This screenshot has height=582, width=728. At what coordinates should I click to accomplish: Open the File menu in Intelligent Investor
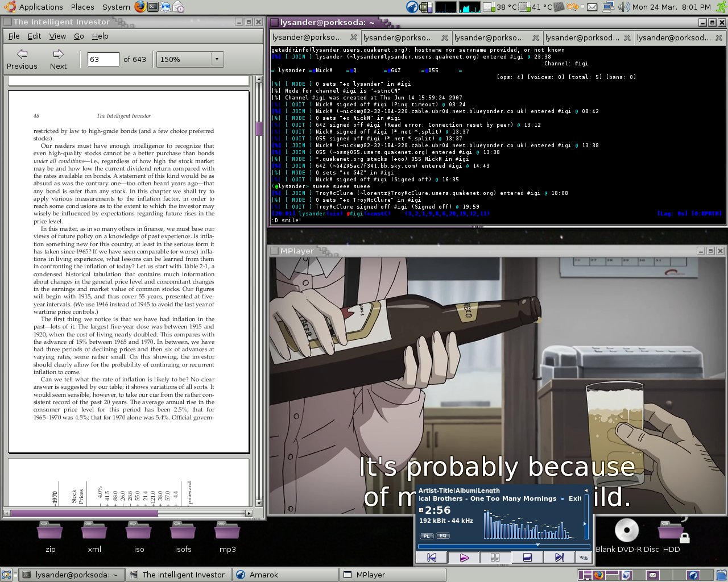tap(14, 36)
